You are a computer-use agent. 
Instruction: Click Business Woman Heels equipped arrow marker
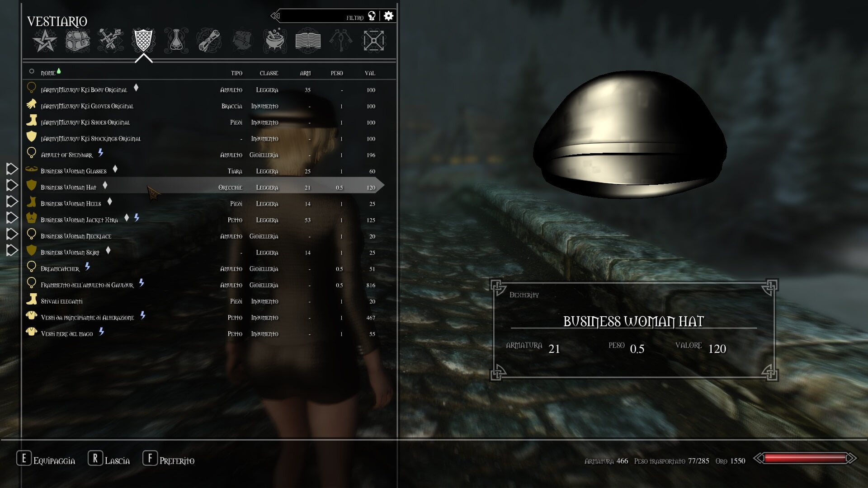coord(12,202)
